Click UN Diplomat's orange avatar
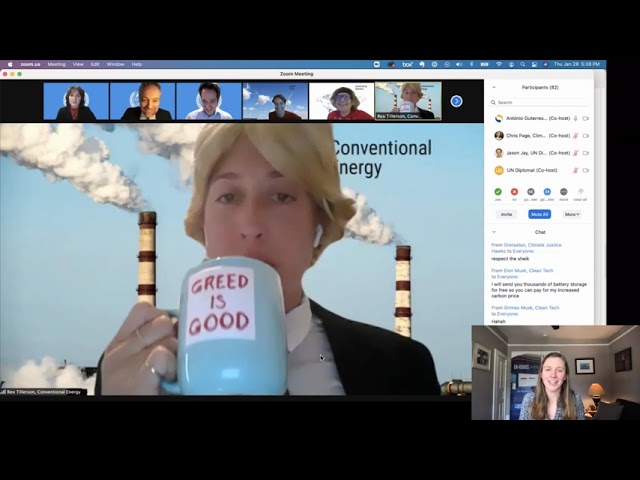The image size is (640, 480). point(499,170)
